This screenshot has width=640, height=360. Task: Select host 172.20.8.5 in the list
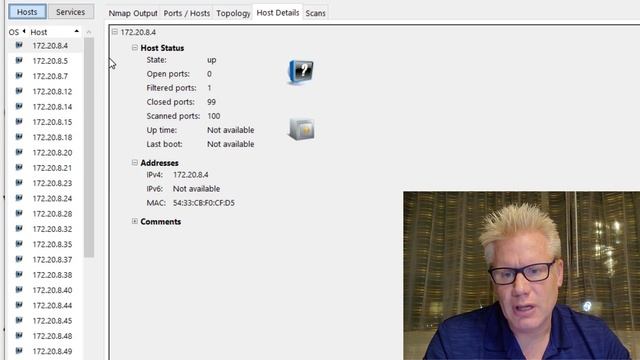(x=50, y=61)
